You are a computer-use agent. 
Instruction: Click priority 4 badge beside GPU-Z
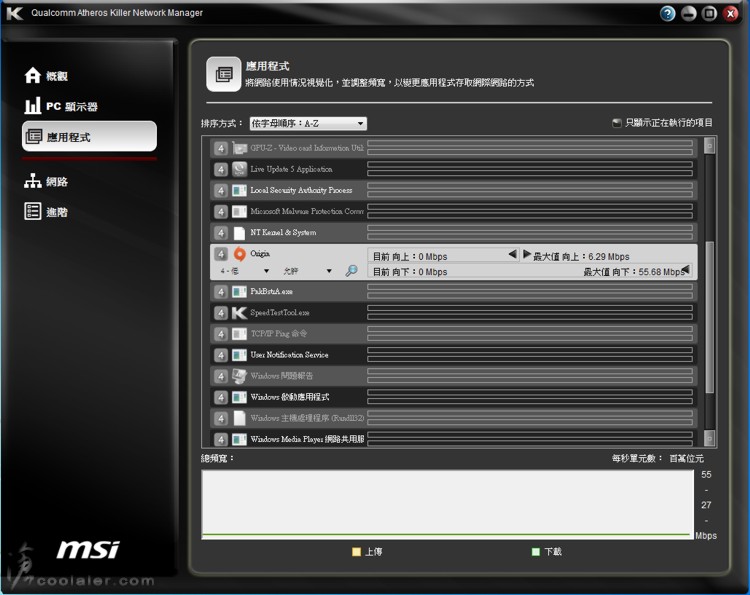[x=221, y=148]
